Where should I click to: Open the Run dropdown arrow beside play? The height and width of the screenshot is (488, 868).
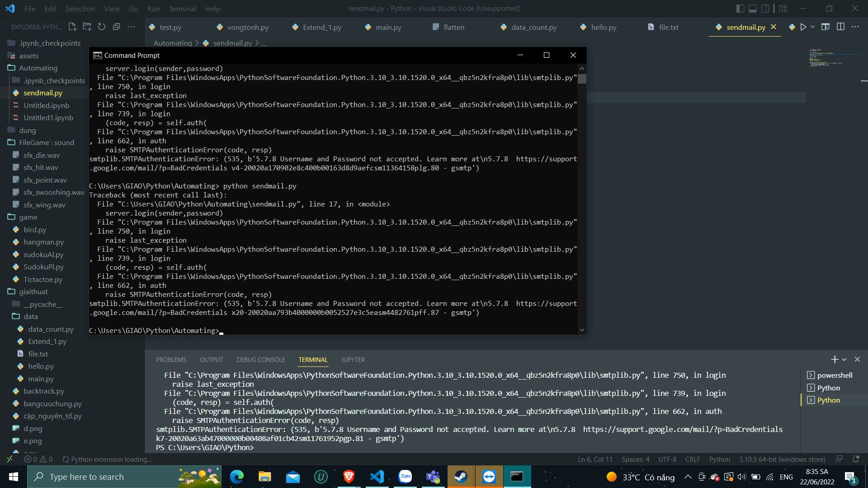click(812, 27)
